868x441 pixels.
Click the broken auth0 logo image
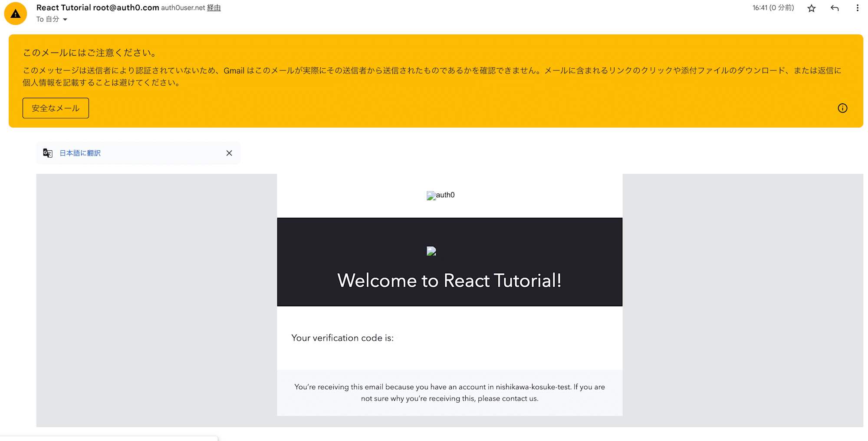[441, 195]
